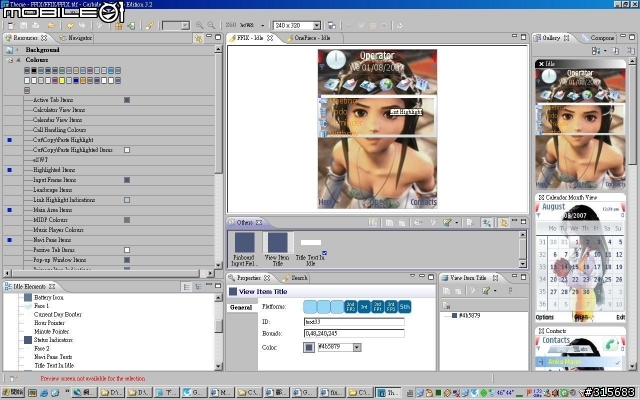Image resolution: width=640 pixels, height=400 pixels.
Task: Toggle the Active Tab Items color box
Action: click(127, 100)
